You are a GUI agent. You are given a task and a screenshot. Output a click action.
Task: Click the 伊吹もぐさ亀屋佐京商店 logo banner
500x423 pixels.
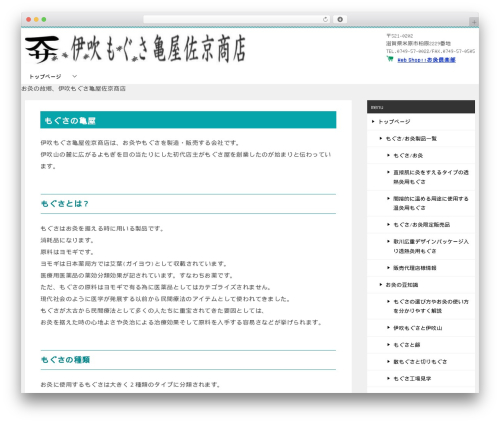[x=136, y=49]
